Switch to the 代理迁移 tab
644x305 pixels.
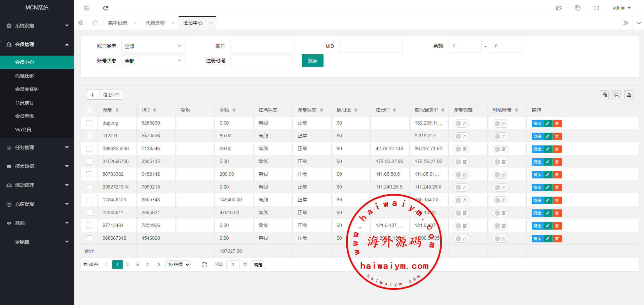coord(155,23)
